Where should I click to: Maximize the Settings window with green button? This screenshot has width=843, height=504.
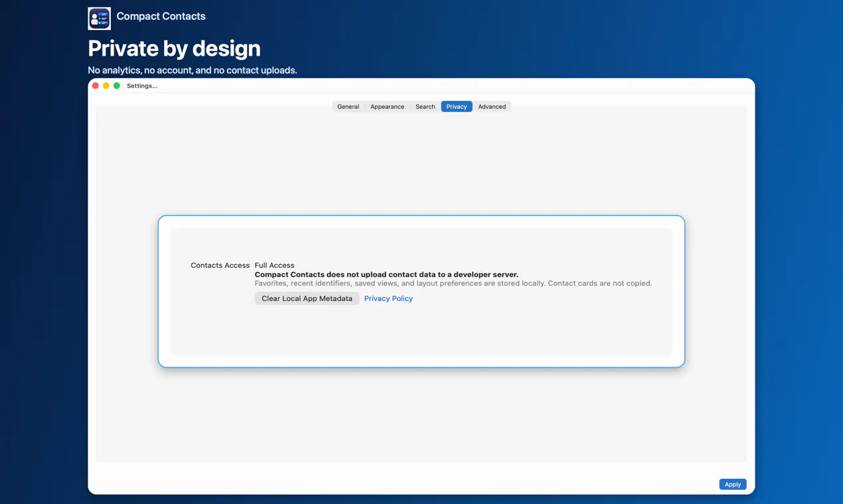click(117, 86)
